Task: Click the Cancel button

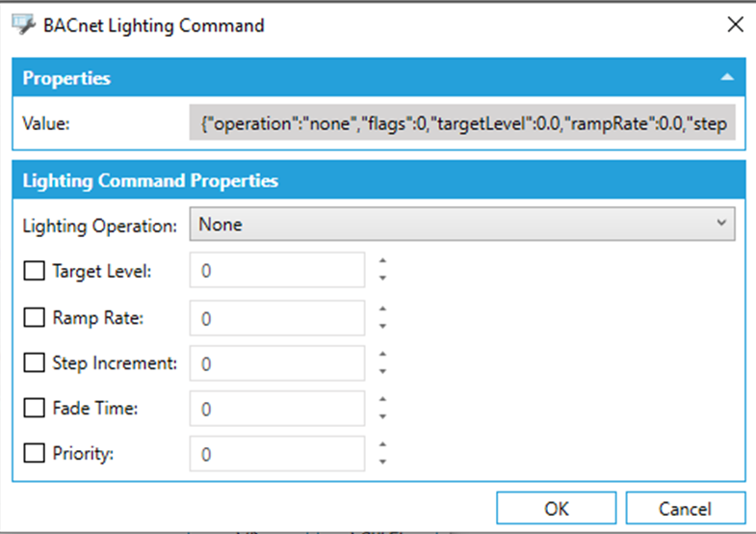Action: click(x=685, y=509)
